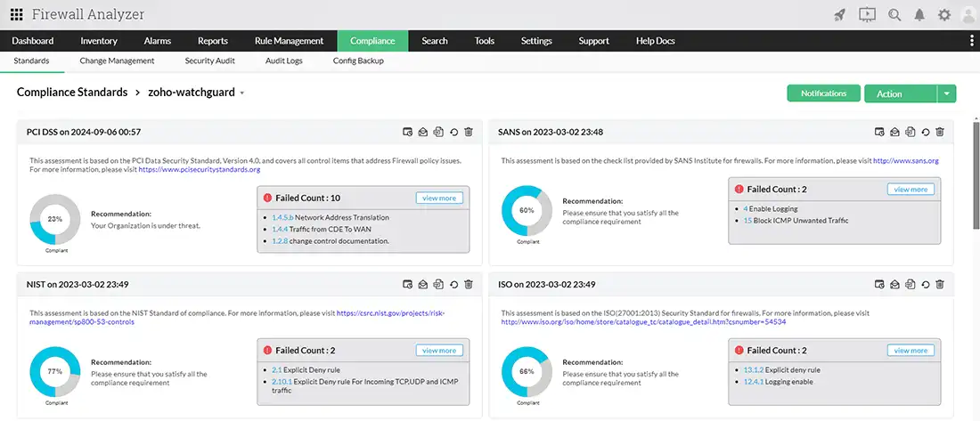This screenshot has height=421, width=980.
Task: Delete the ISO assessment
Action: [940, 284]
